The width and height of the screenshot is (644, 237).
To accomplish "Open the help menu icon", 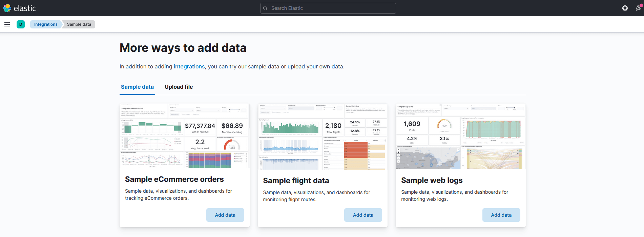I will tap(625, 8).
